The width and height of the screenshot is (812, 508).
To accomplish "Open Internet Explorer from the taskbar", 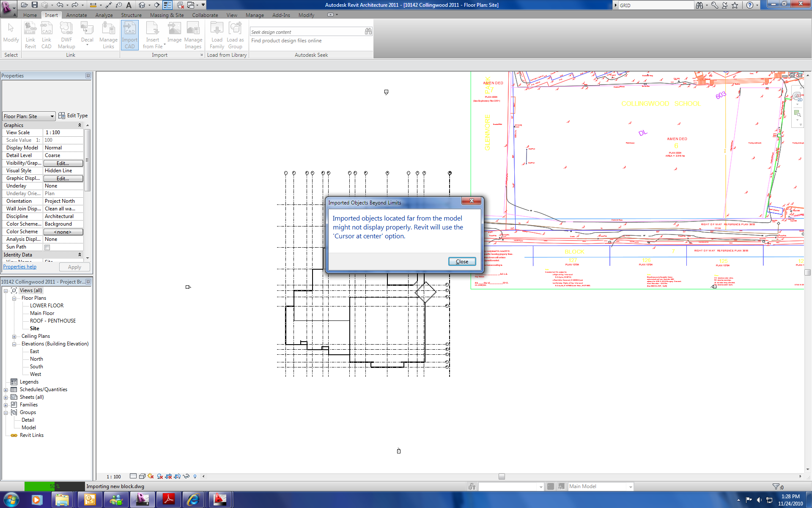I will click(x=193, y=500).
